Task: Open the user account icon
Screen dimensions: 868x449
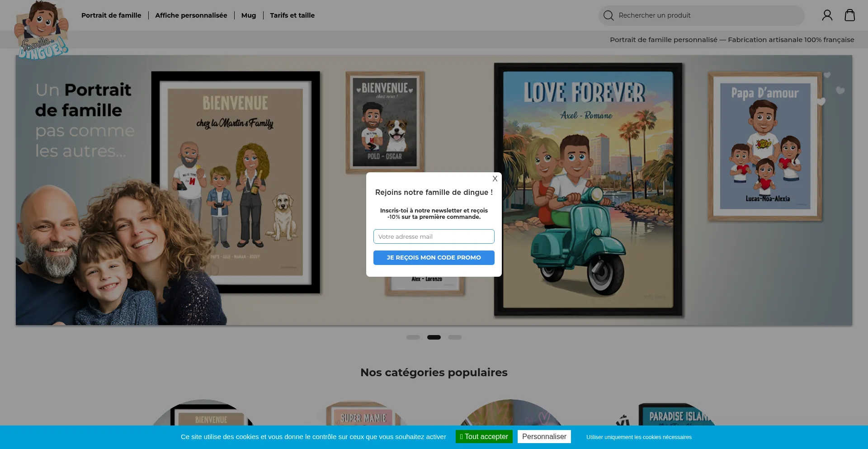Action: tap(827, 15)
